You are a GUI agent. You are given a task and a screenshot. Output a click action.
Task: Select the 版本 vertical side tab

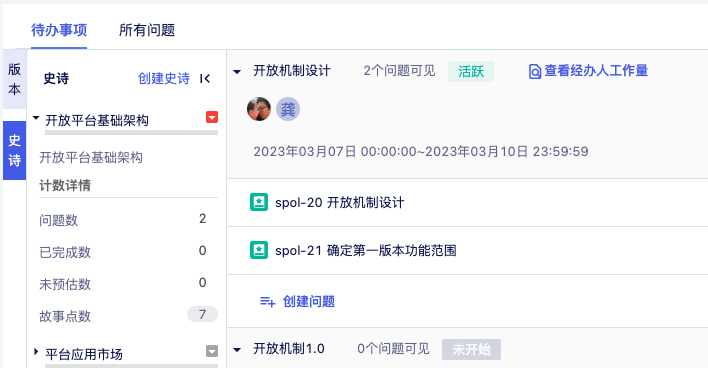click(14, 79)
